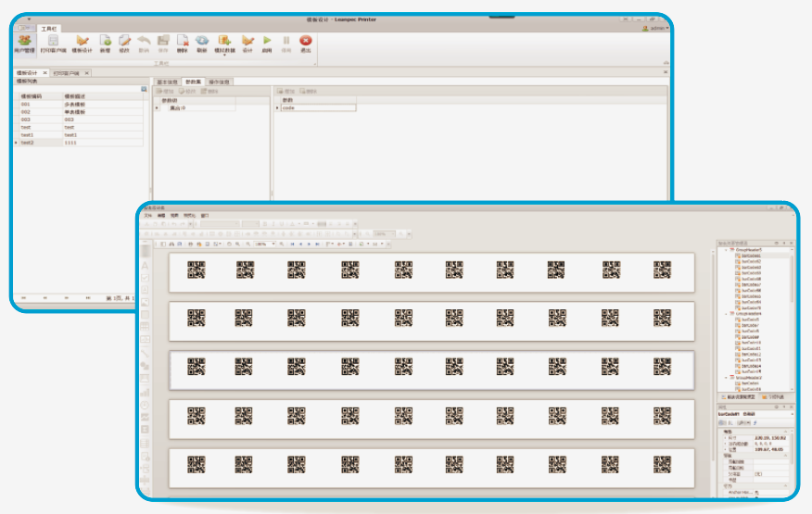Click zoom-in magnifier right of preview zoom box

(x=282, y=244)
